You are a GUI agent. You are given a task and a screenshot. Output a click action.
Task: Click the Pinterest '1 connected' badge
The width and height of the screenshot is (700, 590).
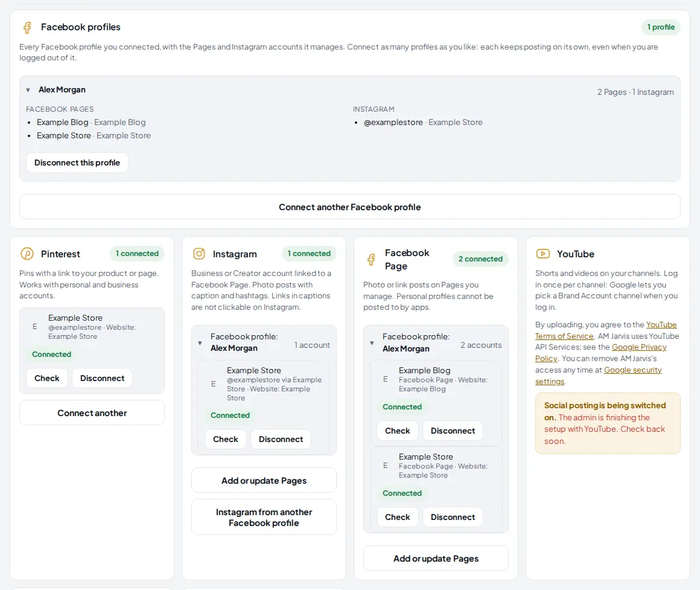137,253
